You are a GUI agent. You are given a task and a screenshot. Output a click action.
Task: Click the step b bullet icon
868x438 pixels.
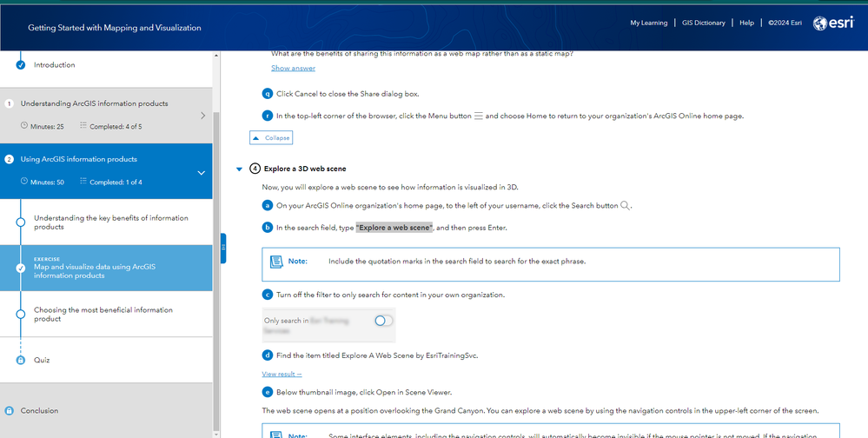[268, 227]
